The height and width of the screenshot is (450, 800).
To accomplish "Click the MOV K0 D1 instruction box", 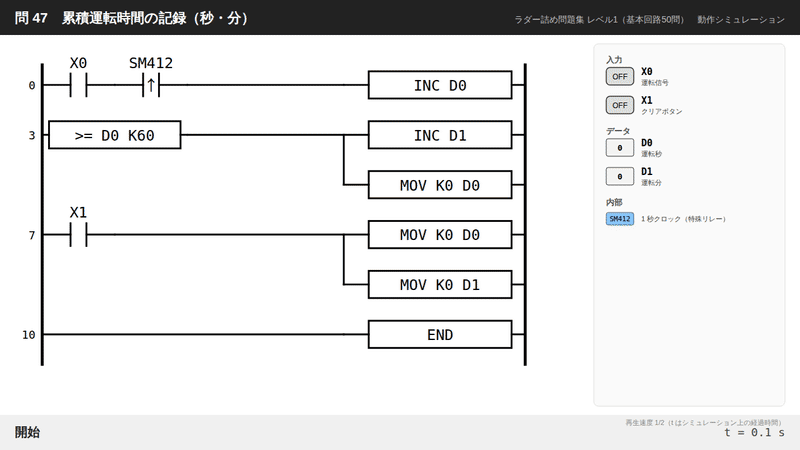I will [440, 285].
